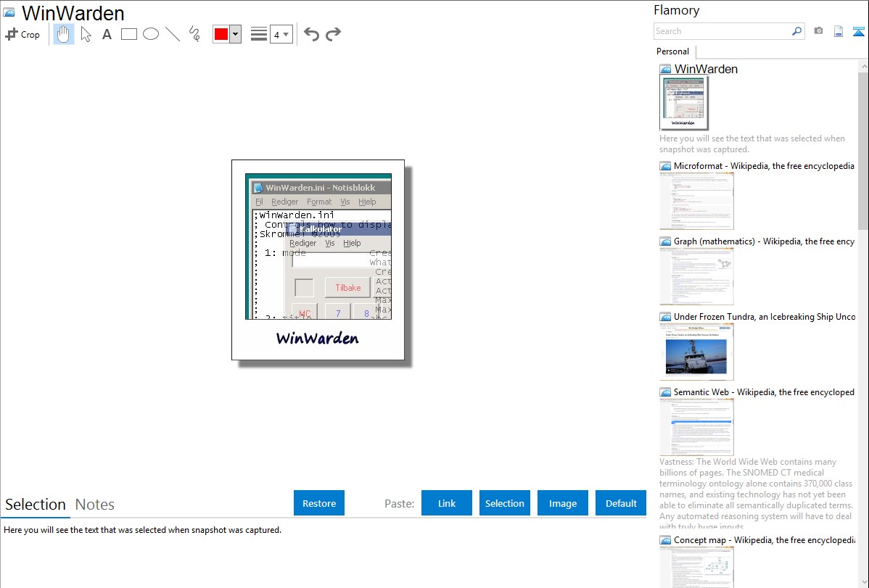Pick the ellipse shape tool

coord(151,34)
